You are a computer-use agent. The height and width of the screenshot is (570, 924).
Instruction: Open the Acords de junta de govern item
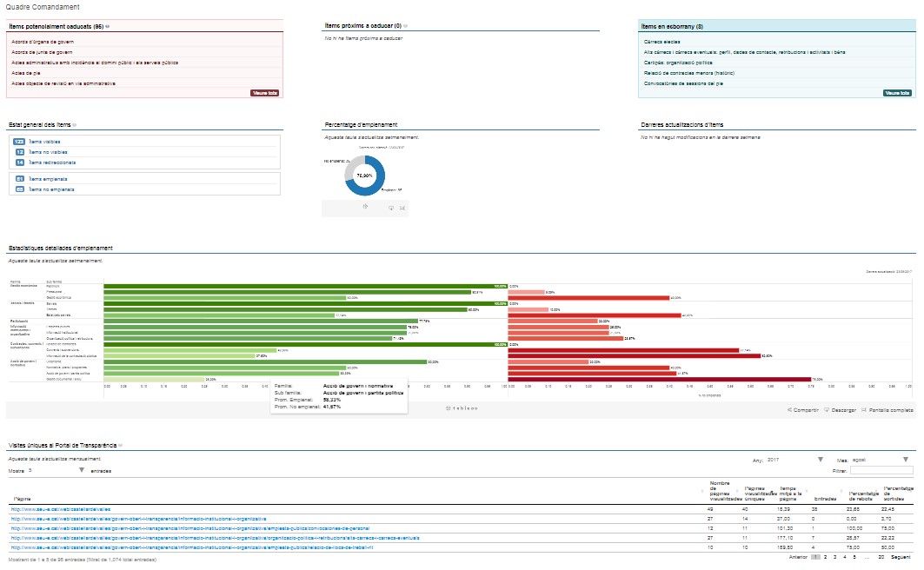click(x=42, y=52)
